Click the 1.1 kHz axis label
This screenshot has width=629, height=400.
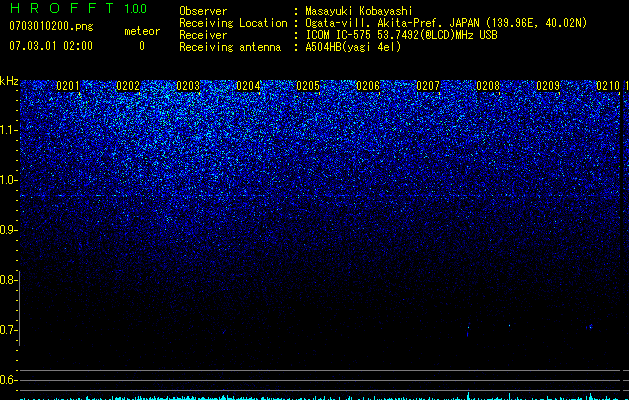click(8, 130)
